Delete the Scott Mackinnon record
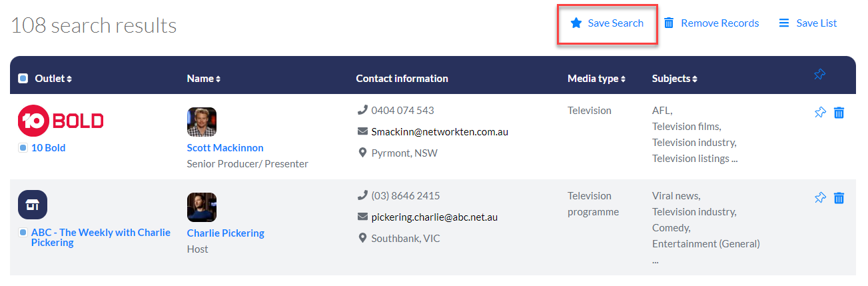The width and height of the screenshot is (868, 286). (839, 113)
